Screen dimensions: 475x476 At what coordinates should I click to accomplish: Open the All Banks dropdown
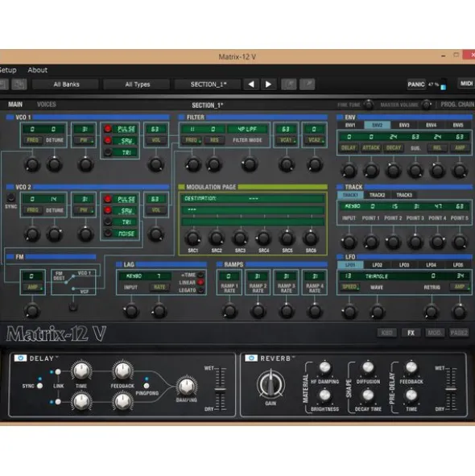66,85
